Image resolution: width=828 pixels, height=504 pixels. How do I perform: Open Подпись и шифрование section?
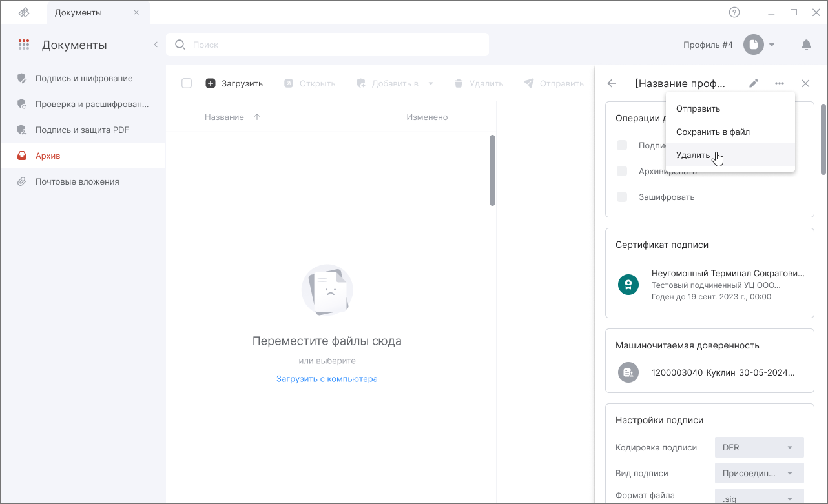pyautogui.click(x=83, y=78)
